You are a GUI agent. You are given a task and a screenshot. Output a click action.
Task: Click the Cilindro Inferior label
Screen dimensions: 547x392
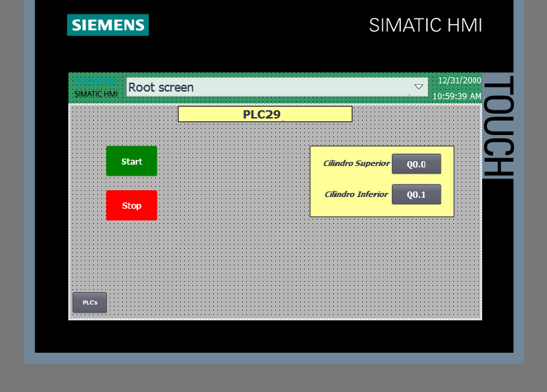click(x=356, y=194)
